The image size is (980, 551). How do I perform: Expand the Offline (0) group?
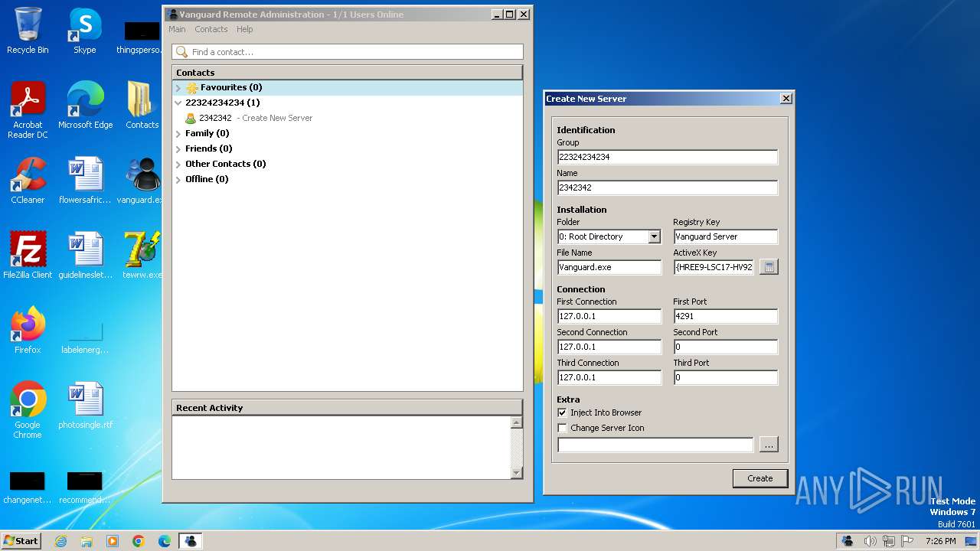178,180
